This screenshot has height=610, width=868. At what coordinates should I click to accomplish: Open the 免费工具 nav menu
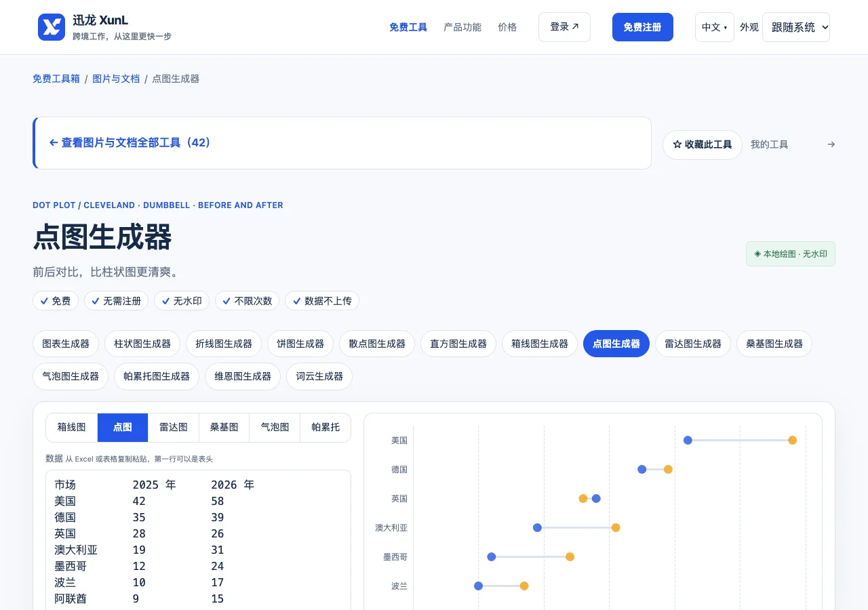click(408, 27)
